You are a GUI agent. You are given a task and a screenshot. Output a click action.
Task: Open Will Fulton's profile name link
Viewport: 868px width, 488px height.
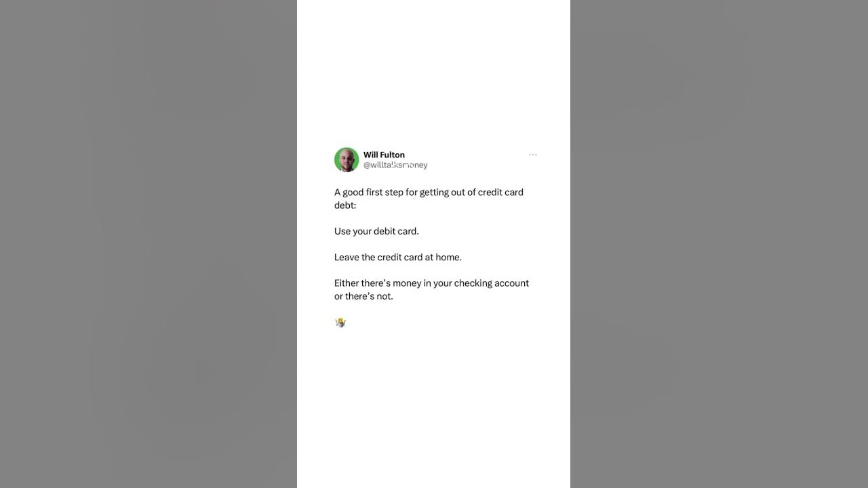click(x=384, y=155)
